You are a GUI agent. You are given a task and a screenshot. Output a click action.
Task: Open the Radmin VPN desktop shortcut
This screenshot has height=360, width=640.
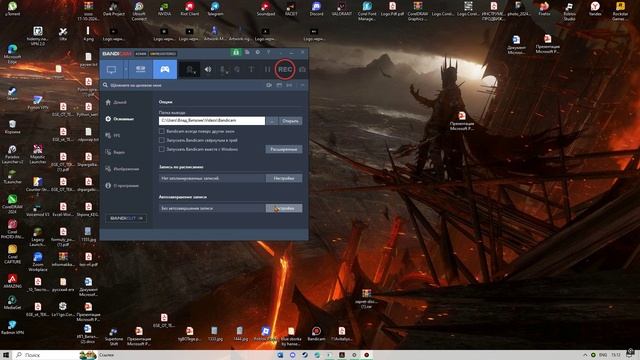click(12, 327)
